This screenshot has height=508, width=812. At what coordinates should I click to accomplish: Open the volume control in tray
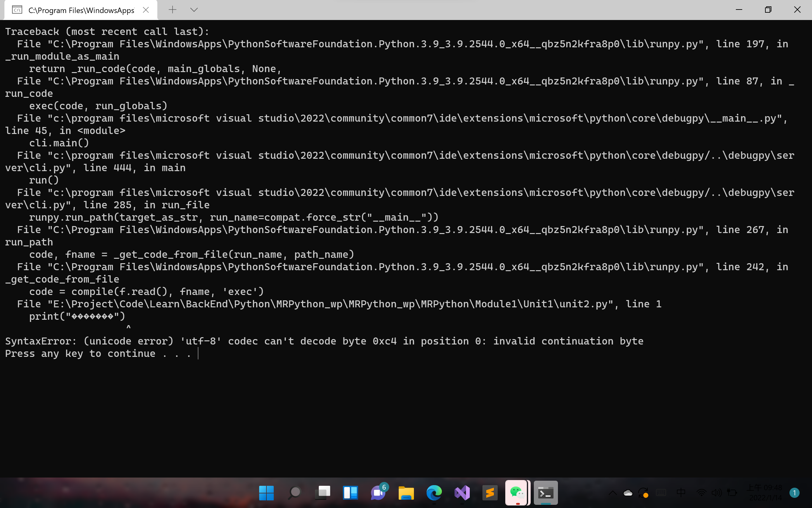pyautogui.click(x=717, y=493)
